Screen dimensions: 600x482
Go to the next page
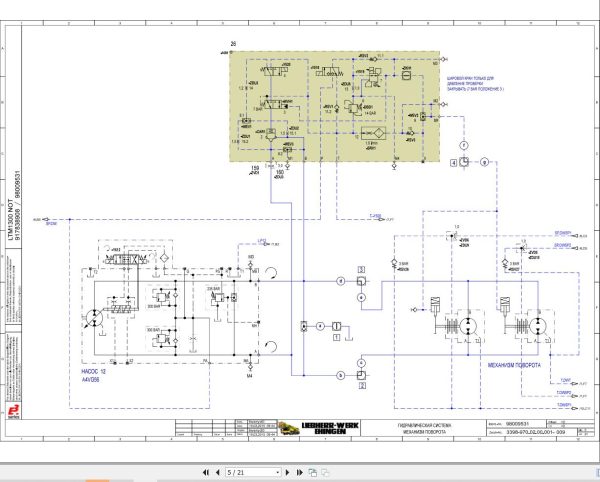[288, 472]
